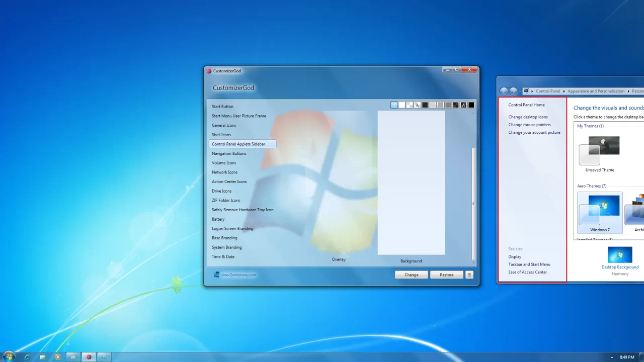Switch to the Shell Icons category
644x362 pixels.
click(221, 134)
